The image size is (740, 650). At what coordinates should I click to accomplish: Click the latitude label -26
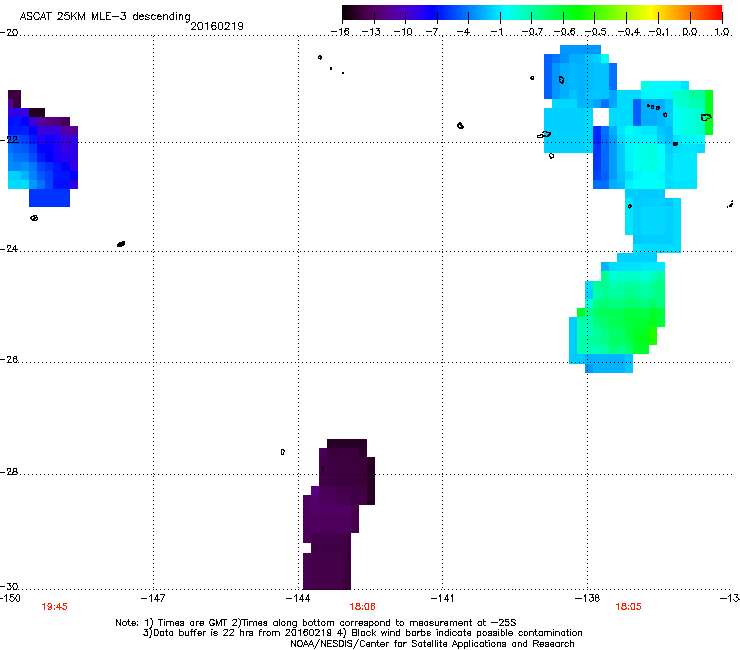(9, 360)
